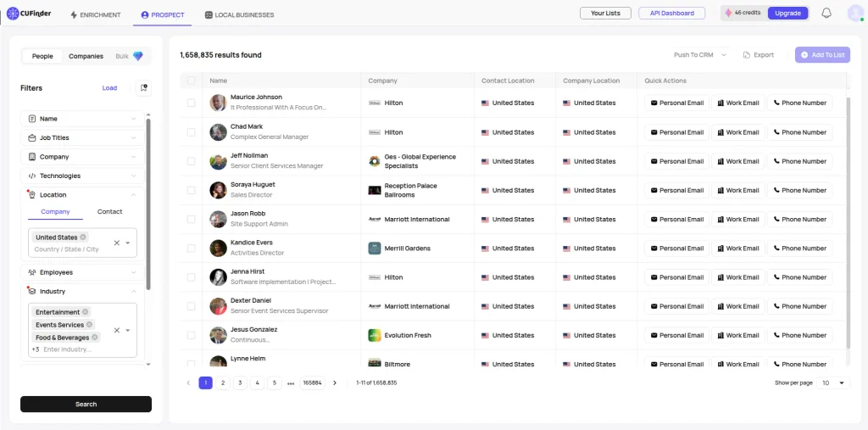Click the Ges company logo

click(x=374, y=161)
